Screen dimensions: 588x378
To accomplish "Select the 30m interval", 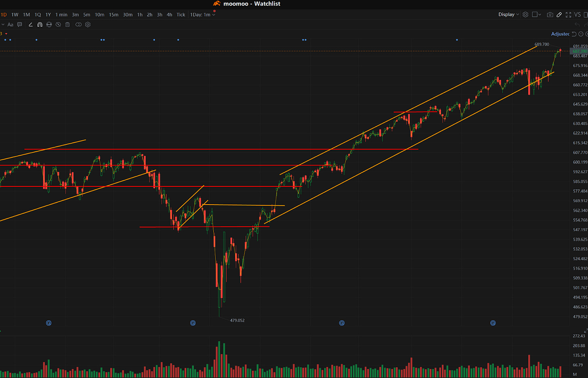I will click(128, 15).
